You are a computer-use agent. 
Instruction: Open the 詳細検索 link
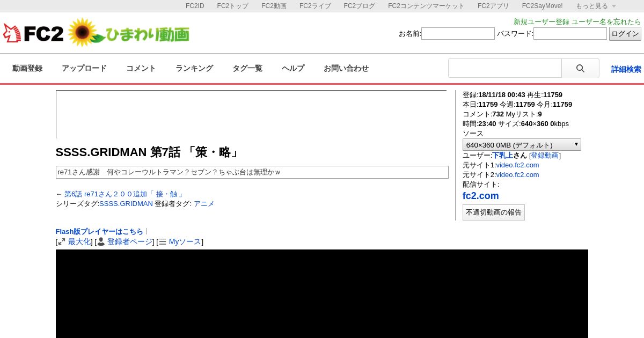[626, 69]
